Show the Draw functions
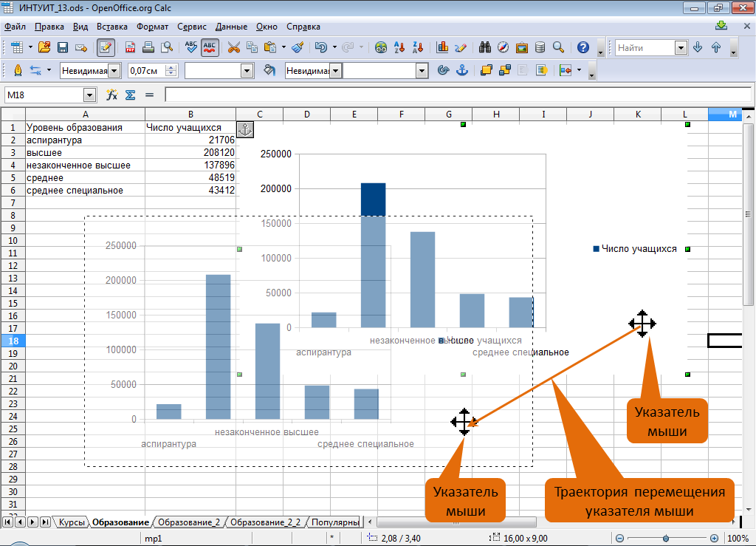The image size is (756, 546). [461, 47]
